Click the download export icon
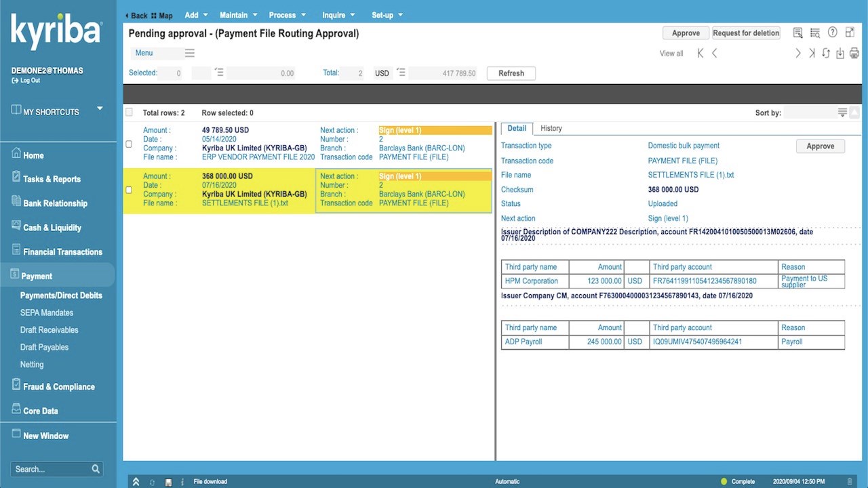The width and height of the screenshot is (868, 488). point(840,54)
